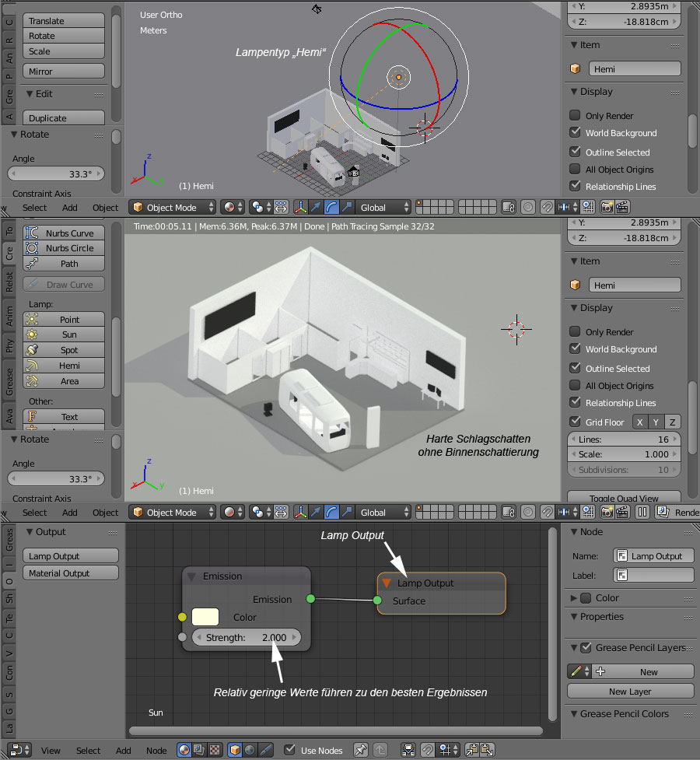Click the pencil icon in Grease Pencil Layers
The image size is (700, 760).
click(576, 671)
